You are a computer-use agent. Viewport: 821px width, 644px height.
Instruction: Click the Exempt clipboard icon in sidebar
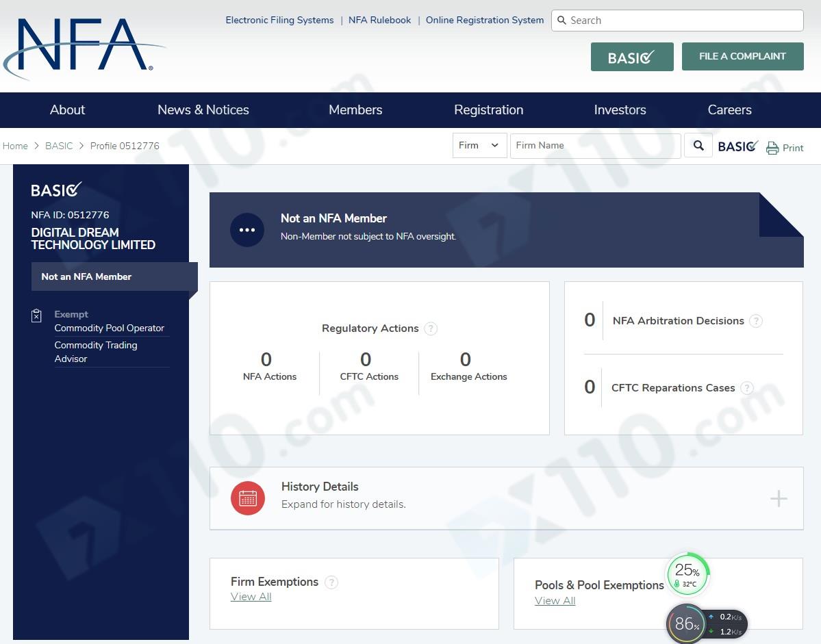click(x=37, y=315)
